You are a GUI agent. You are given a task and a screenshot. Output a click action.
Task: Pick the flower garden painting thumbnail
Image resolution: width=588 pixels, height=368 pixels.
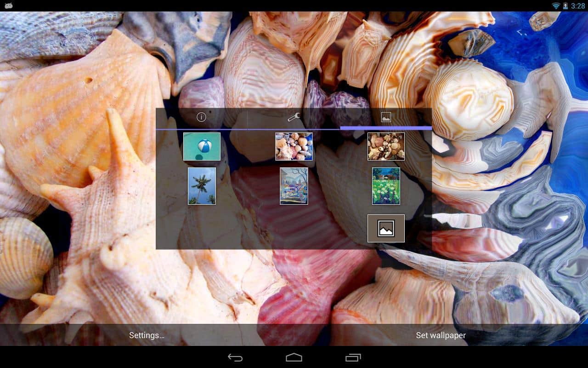[x=386, y=186]
